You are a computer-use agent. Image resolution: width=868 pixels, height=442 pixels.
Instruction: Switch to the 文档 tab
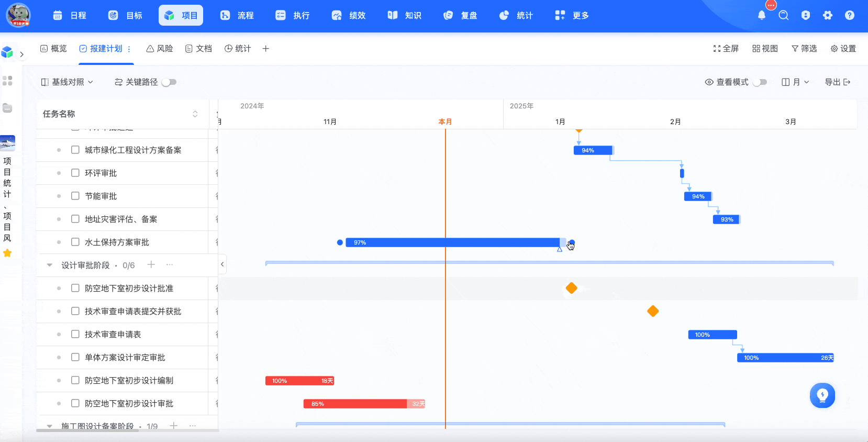pyautogui.click(x=198, y=49)
